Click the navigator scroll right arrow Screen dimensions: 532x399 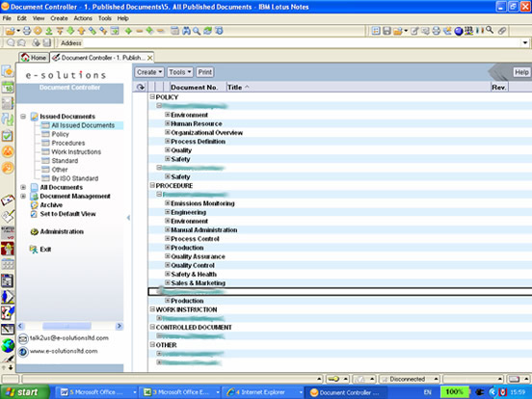pyautogui.click(x=120, y=326)
